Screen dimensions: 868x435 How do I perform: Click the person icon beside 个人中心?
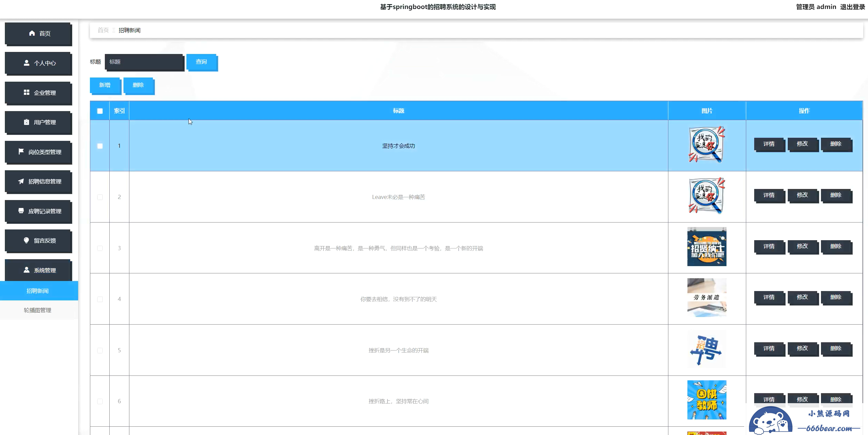point(26,63)
